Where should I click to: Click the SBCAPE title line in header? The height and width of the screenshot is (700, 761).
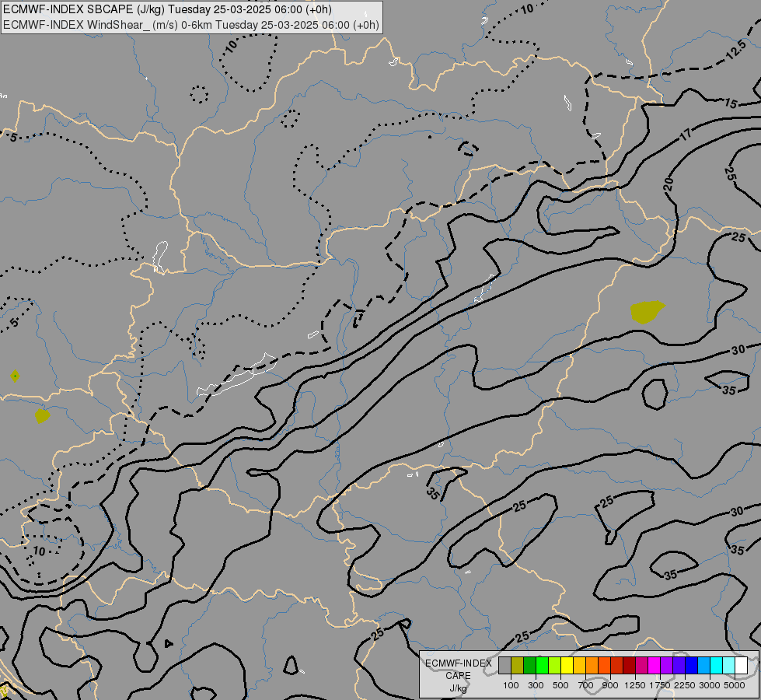pos(167,9)
